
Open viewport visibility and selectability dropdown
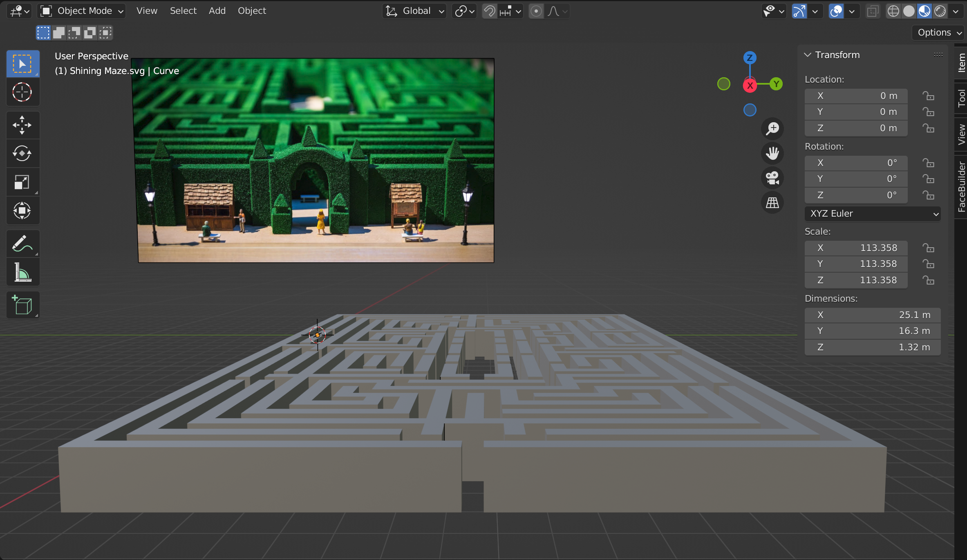click(774, 11)
